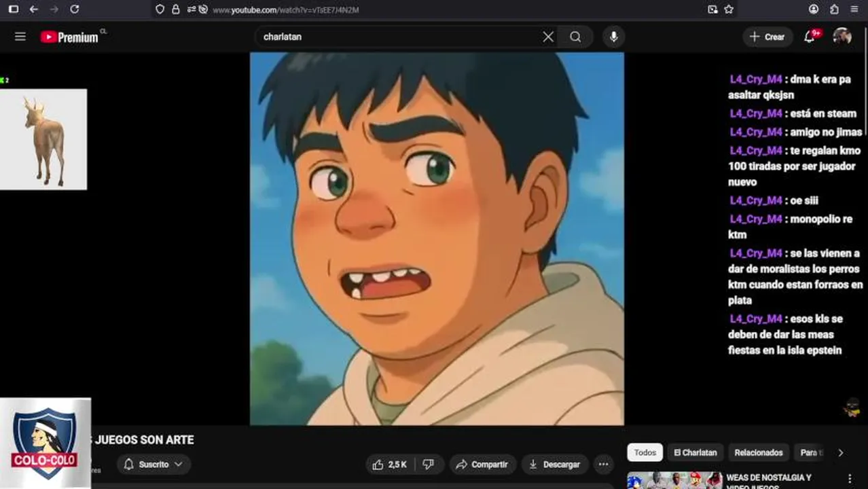868x489 pixels.
Task: Select the partially visible Para ti chip
Action: click(x=810, y=452)
